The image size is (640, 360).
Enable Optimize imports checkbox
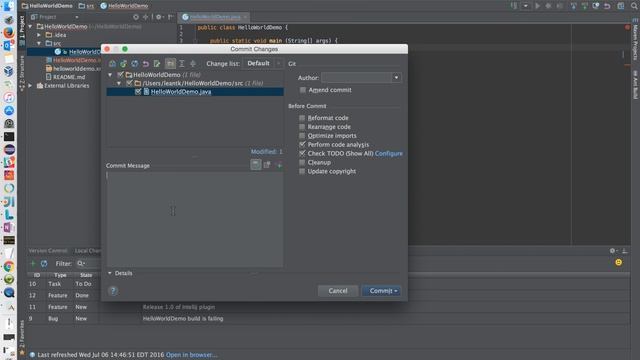coord(302,136)
